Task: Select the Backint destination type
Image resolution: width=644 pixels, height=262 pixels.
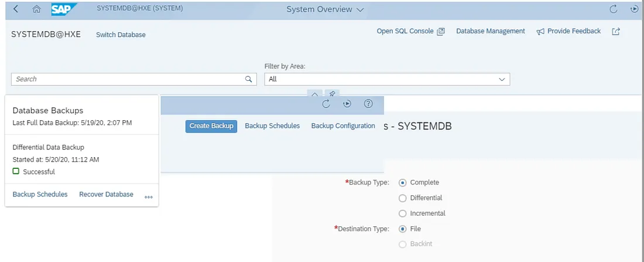Action: 403,244
